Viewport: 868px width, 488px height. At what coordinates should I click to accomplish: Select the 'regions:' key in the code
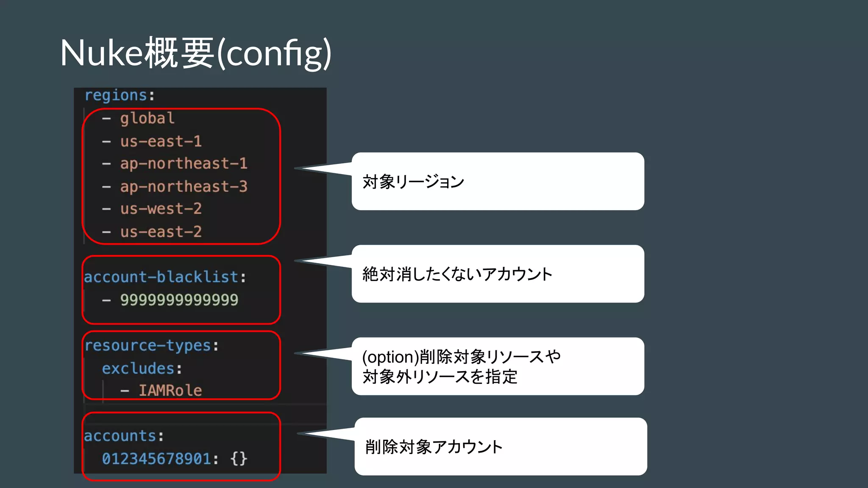(x=120, y=95)
